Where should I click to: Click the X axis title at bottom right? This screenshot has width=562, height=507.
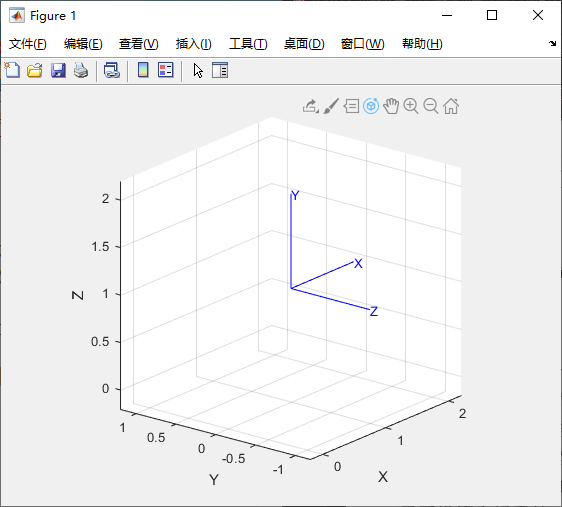coord(383,477)
